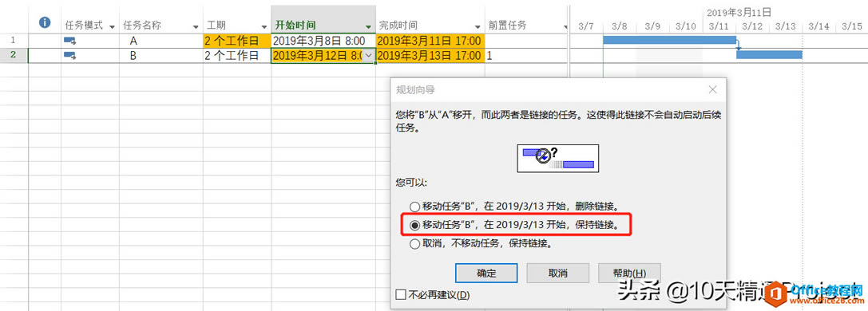Select radio option to move B and delete link
Image resolution: width=868 pixels, height=311 pixels.
tap(414, 207)
